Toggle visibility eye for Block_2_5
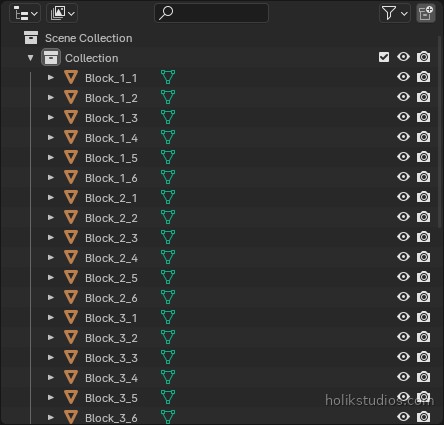The width and height of the screenshot is (444, 425). [403, 277]
